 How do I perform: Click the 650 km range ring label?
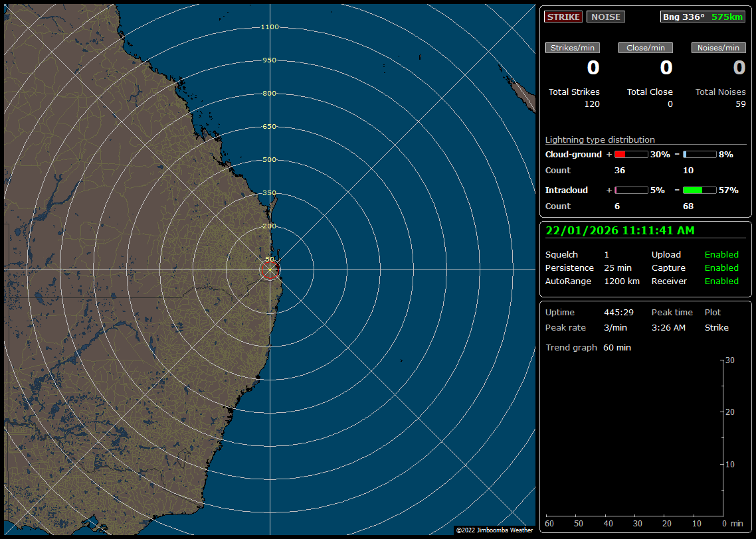click(x=270, y=127)
